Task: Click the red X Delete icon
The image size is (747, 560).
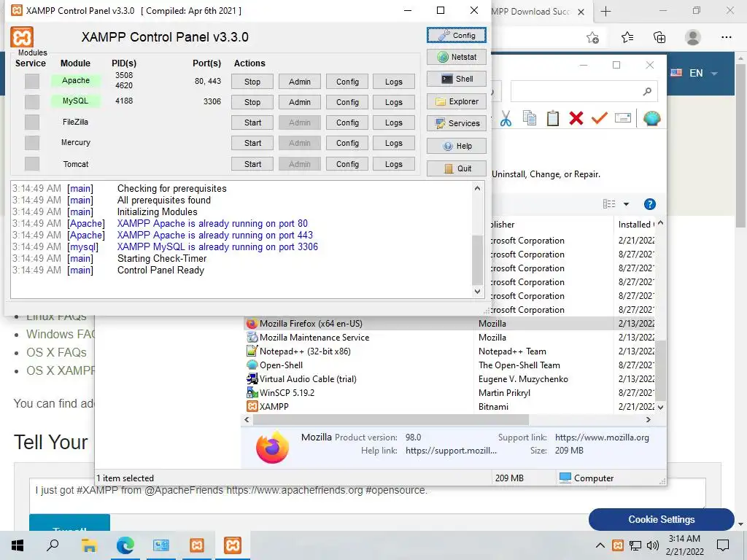Action: point(576,118)
